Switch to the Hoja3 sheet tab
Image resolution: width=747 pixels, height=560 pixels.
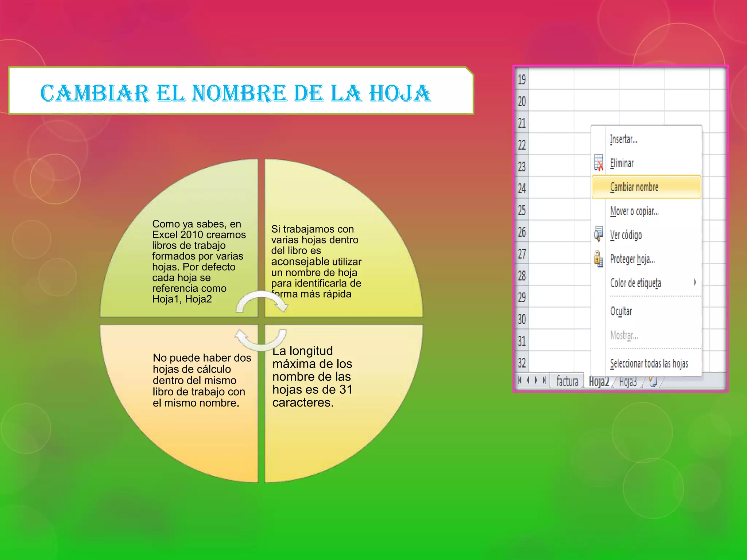[628, 382]
